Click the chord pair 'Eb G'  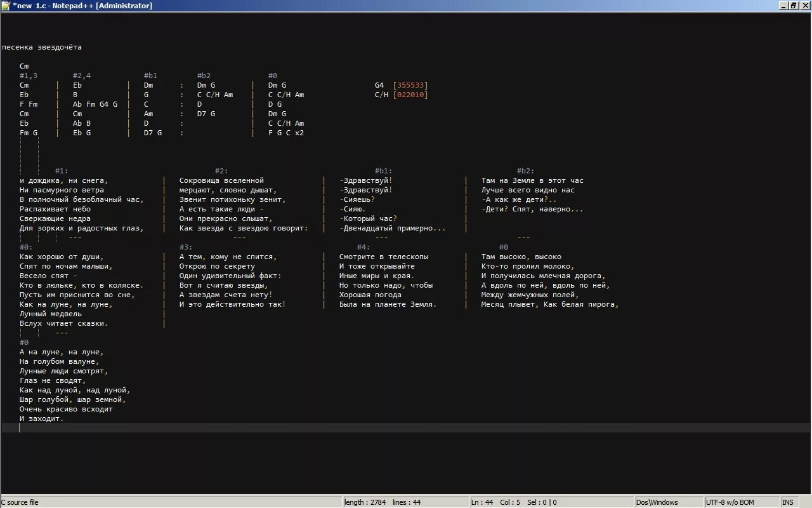pyautogui.click(x=82, y=133)
